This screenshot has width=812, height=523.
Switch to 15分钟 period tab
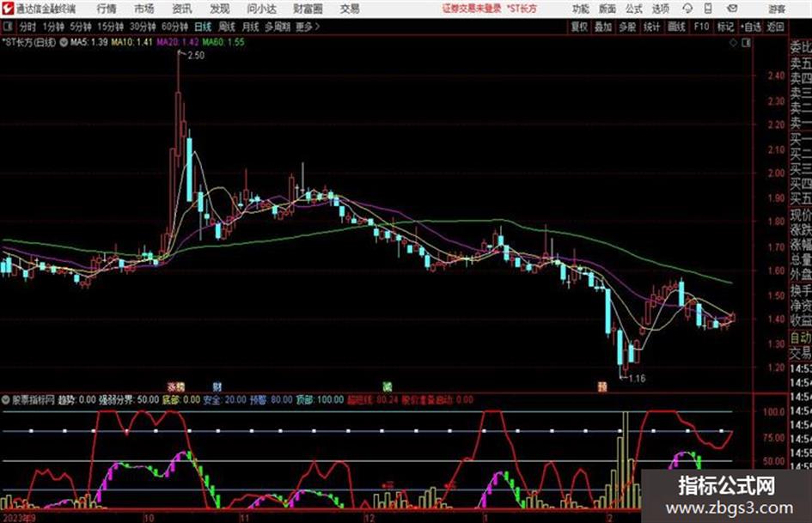coord(111,27)
